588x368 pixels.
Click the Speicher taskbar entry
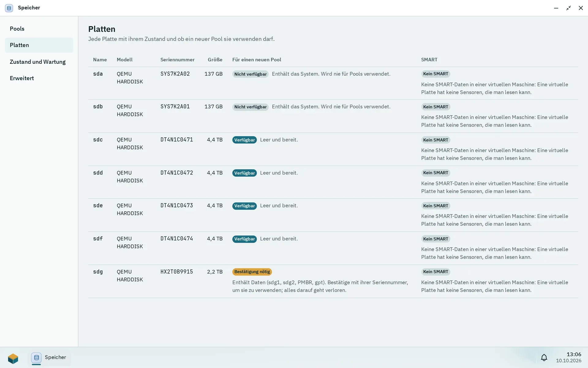pyautogui.click(x=49, y=358)
